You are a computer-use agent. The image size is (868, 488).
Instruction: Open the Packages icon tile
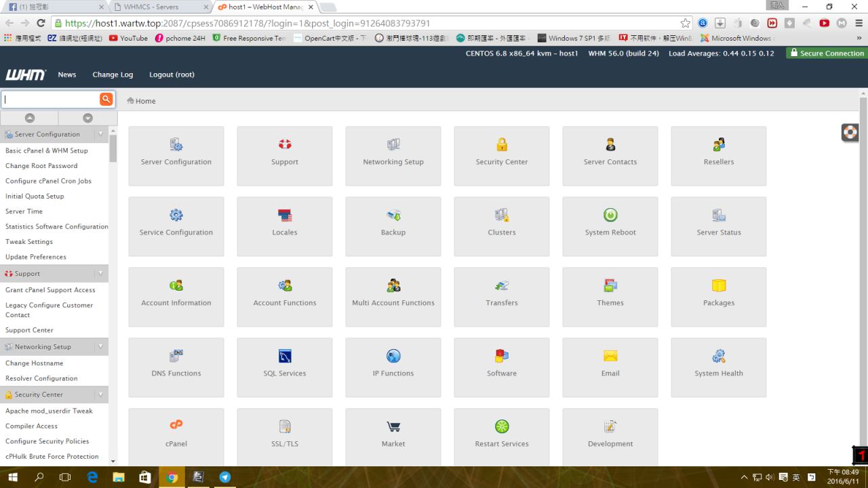(x=719, y=286)
